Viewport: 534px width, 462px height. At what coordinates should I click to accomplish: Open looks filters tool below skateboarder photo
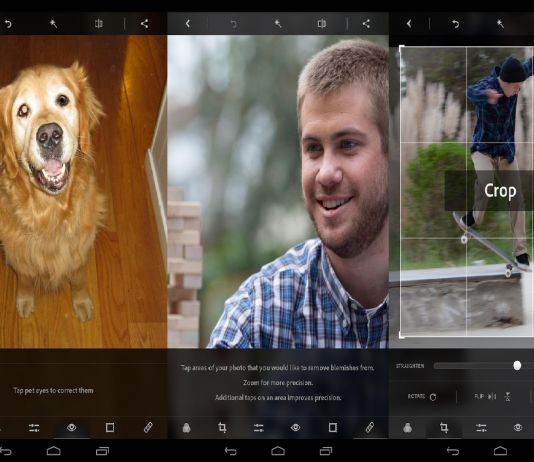(x=408, y=428)
